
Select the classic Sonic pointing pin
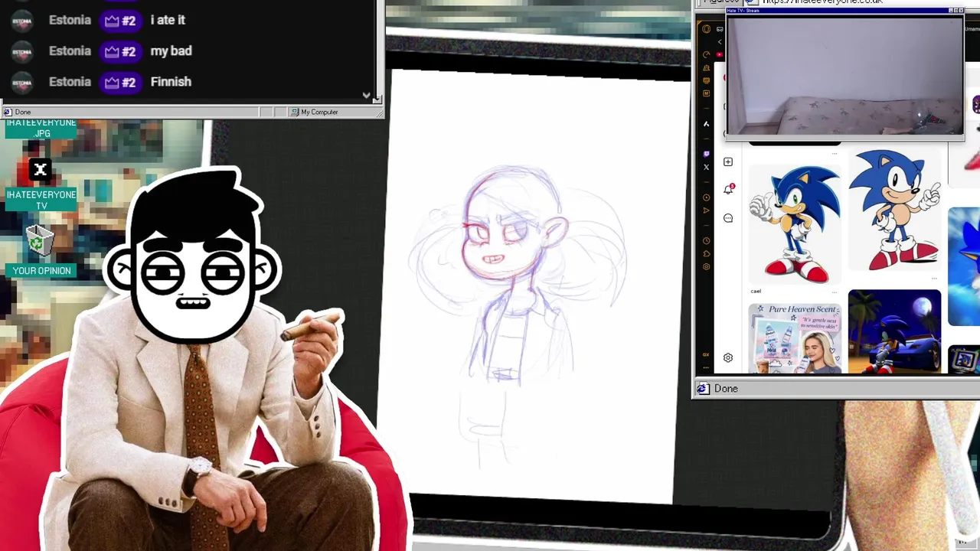pos(895,210)
